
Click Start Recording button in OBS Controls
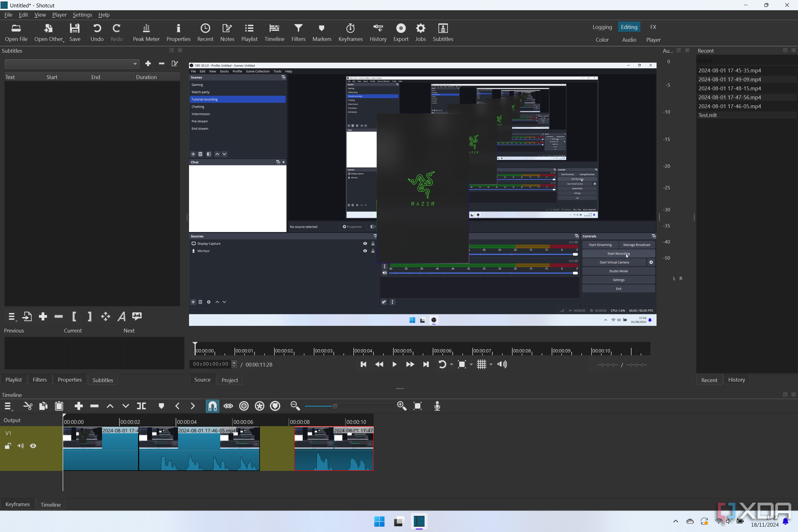click(x=618, y=253)
